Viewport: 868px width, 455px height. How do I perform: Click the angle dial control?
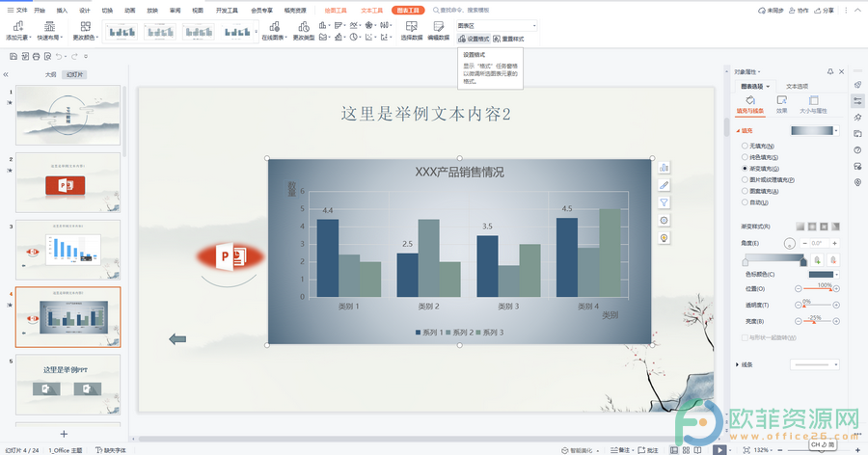(x=789, y=243)
